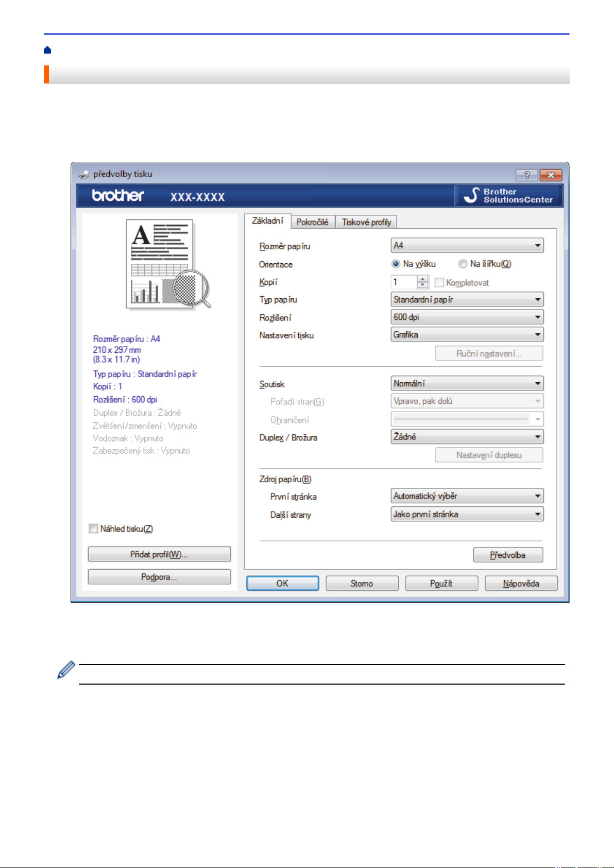Viewport: 614px width, 868px height.
Task: Open the Duplex / Brožura dropdown
Action: point(467,436)
